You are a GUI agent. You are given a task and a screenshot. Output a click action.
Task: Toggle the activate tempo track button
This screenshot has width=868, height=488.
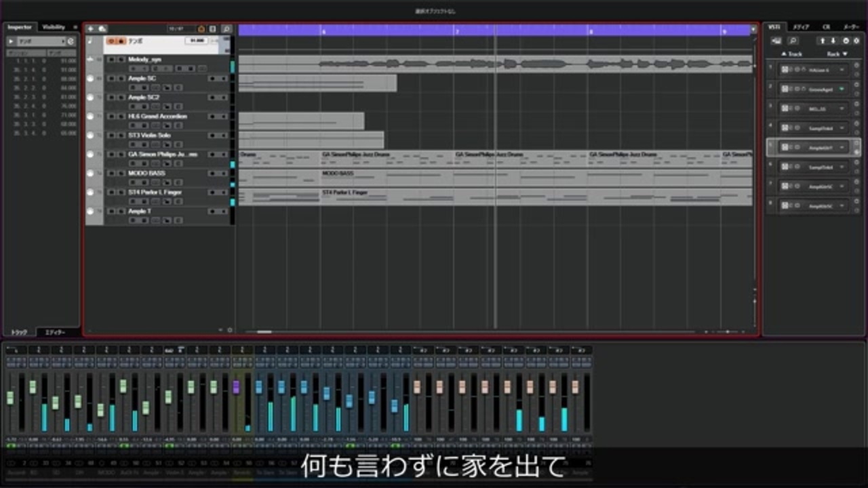(x=111, y=41)
